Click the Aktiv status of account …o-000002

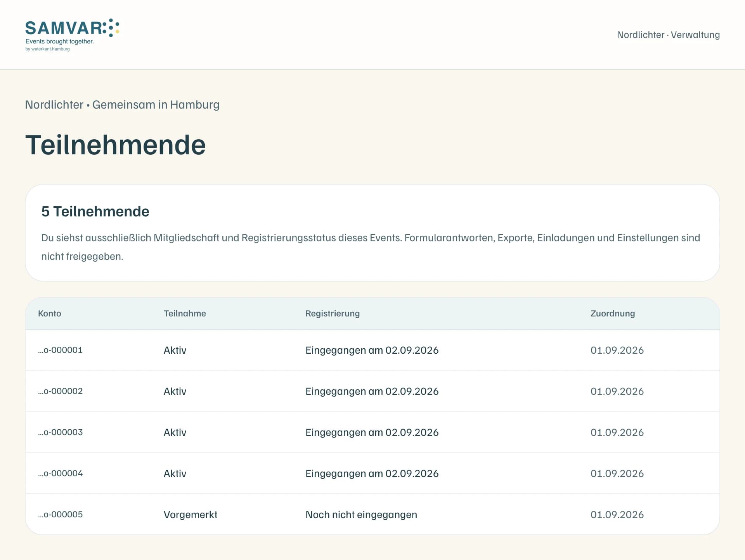175,391
